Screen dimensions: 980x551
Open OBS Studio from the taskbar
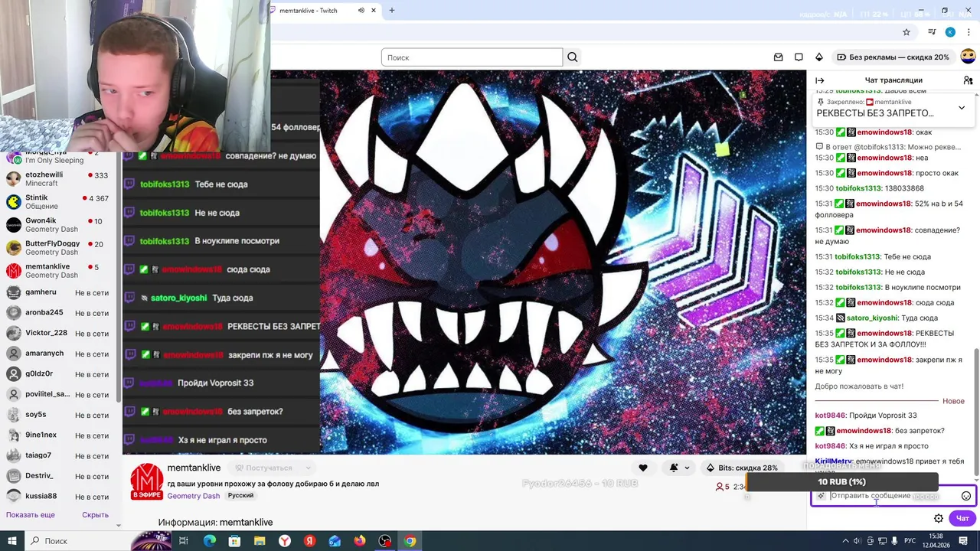tap(385, 541)
